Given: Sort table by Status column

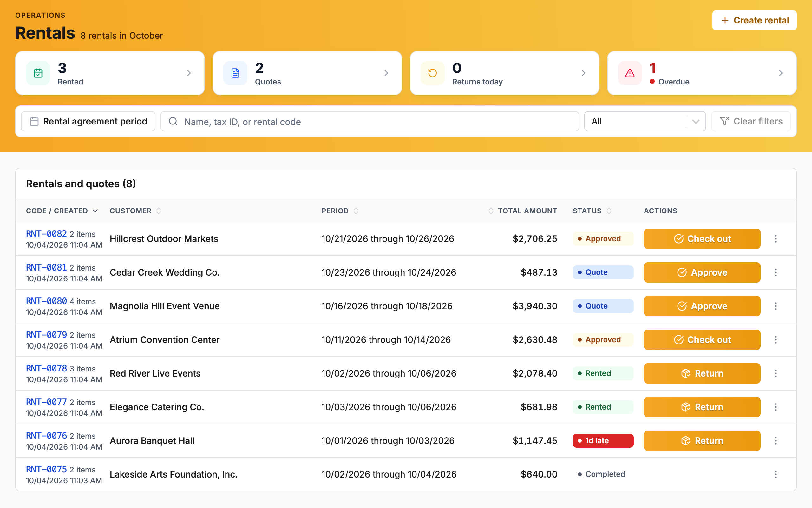Looking at the screenshot, I should click(x=592, y=211).
